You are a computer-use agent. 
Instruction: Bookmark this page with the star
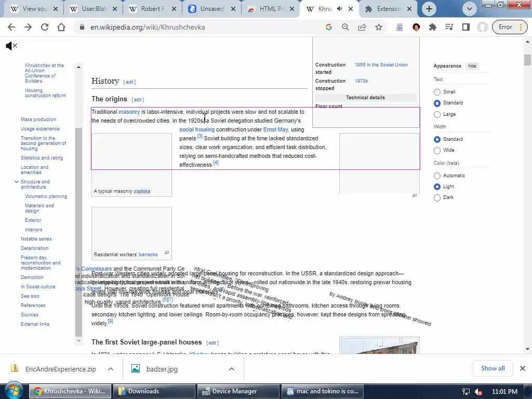pos(379,27)
